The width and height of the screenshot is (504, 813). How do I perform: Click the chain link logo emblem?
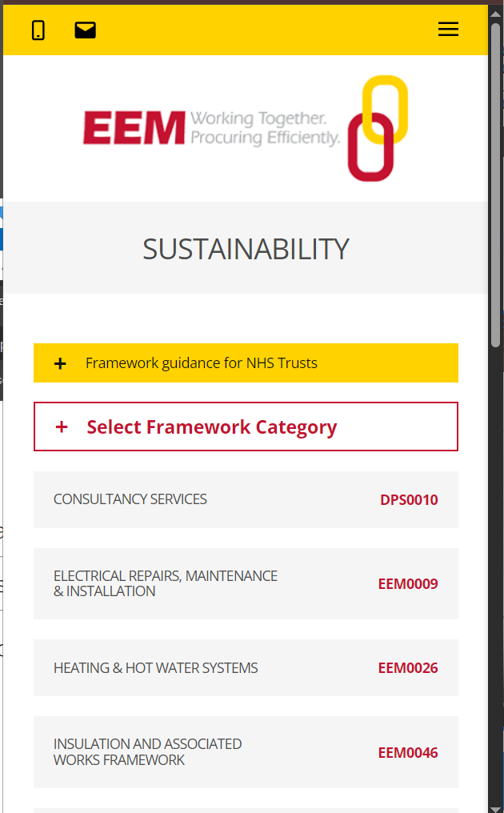pos(377,128)
